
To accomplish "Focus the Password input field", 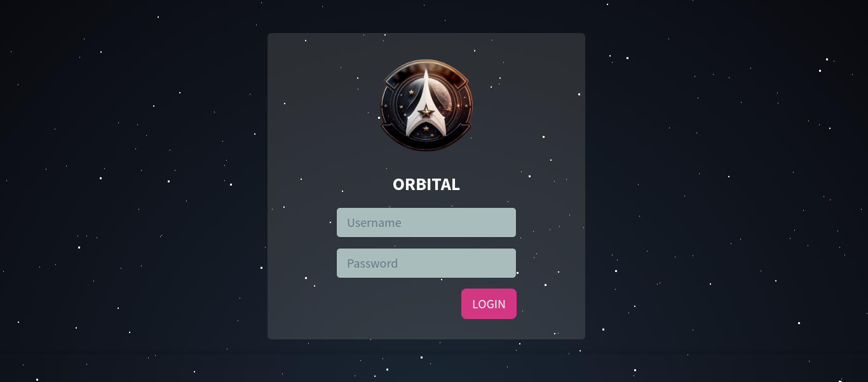I will point(426,263).
